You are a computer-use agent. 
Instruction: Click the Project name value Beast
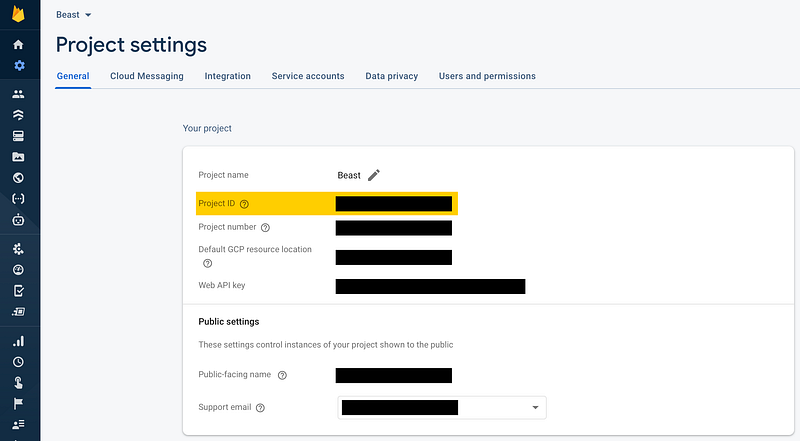pos(349,176)
